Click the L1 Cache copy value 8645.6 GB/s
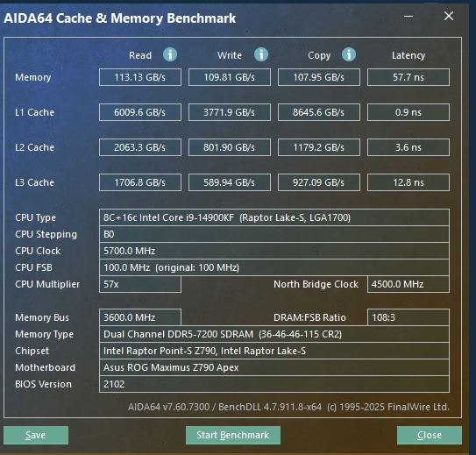The height and width of the screenshot is (455, 476). 319,112
